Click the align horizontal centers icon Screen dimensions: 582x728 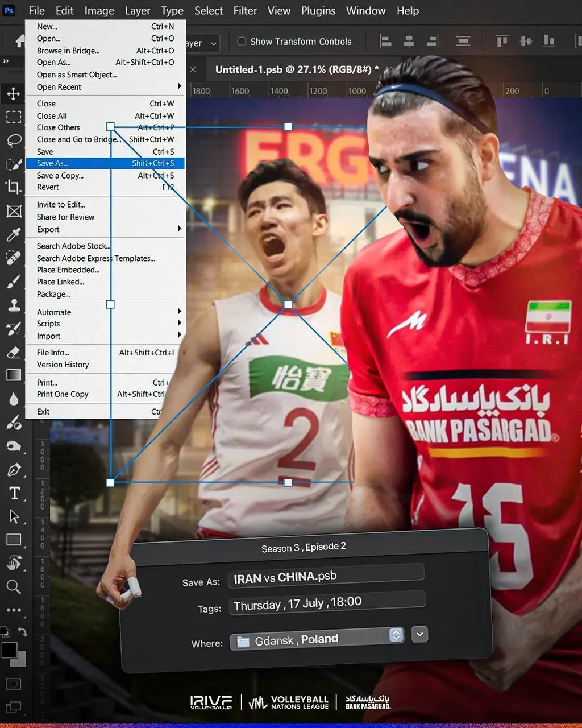(x=409, y=41)
